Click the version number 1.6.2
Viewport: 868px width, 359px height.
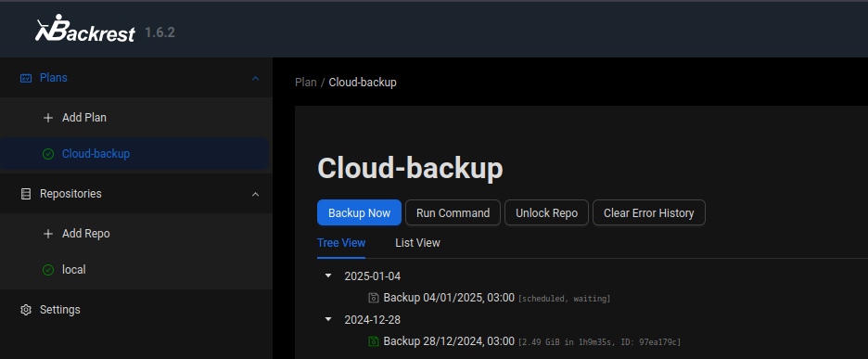click(x=160, y=32)
